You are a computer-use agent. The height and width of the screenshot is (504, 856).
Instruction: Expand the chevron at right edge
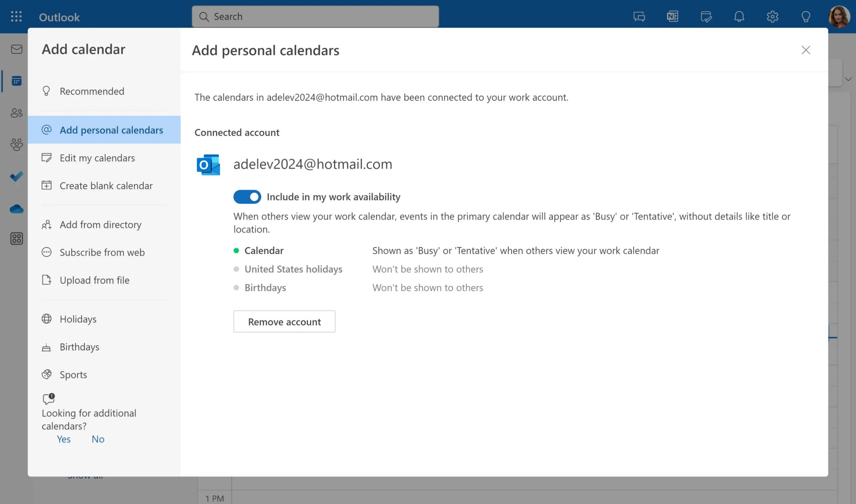coord(848,79)
